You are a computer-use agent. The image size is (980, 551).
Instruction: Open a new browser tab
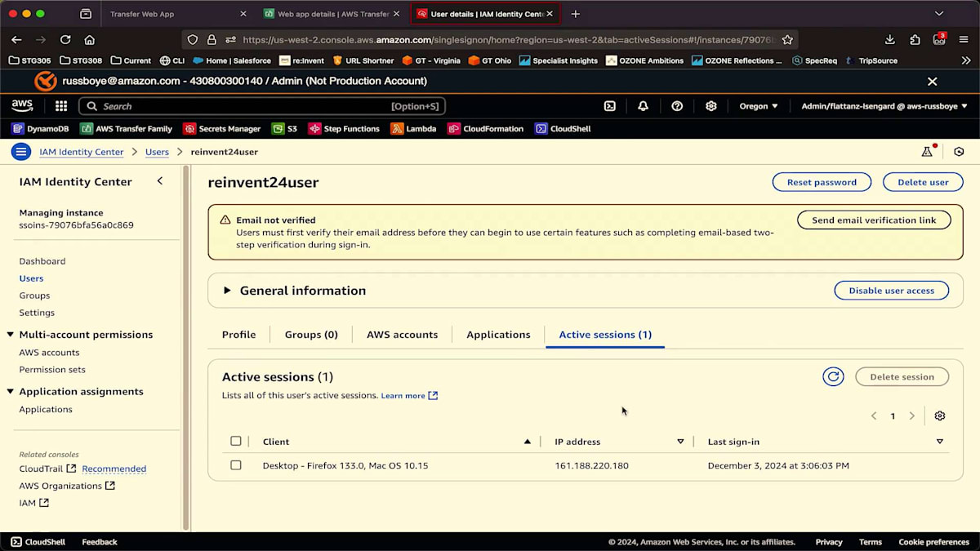tap(575, 14)
